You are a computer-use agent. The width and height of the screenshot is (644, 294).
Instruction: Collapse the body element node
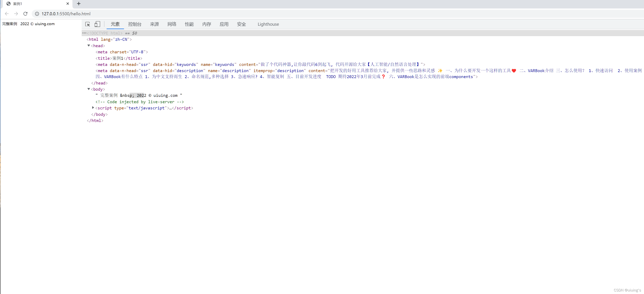(x=88, y=89)
